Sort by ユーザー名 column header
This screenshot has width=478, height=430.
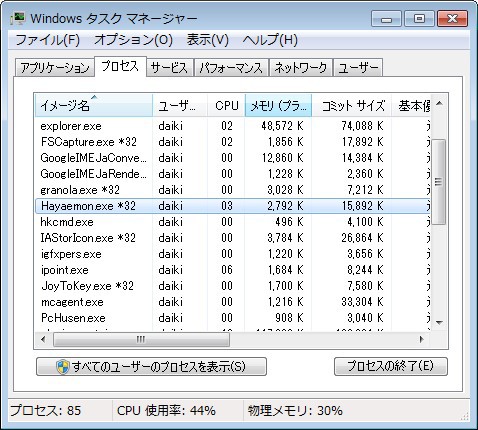pyautogui.click(x=180, y=105)
